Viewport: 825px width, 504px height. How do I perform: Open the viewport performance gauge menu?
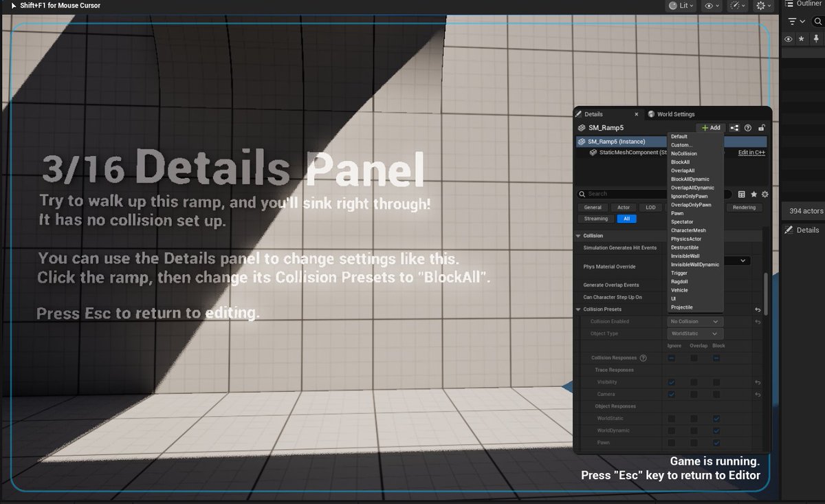[x=738, y=6]
